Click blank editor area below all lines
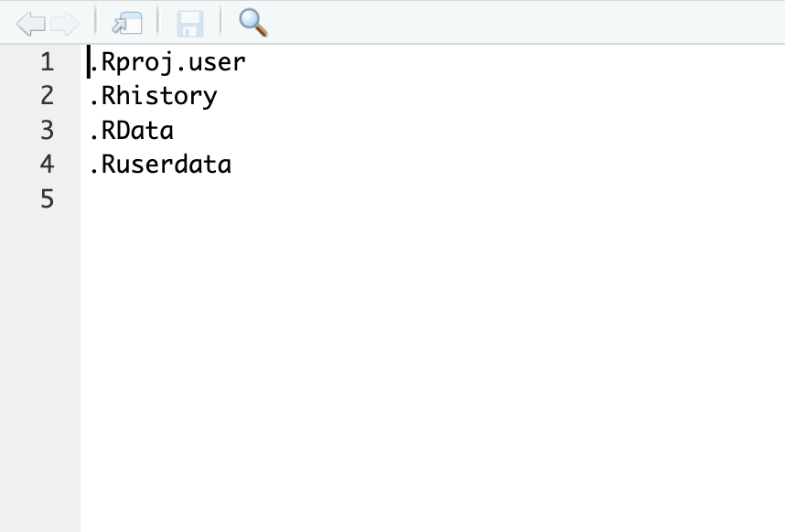The image size is (785, 532). tap(433, 375)
